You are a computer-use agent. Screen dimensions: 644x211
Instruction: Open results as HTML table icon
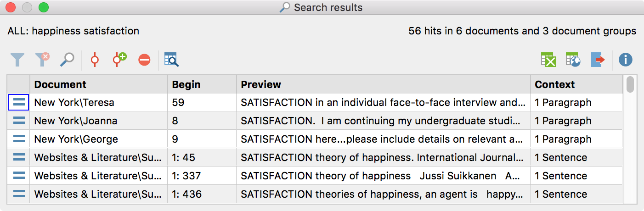pyautogui.click(x=573, y=60)
